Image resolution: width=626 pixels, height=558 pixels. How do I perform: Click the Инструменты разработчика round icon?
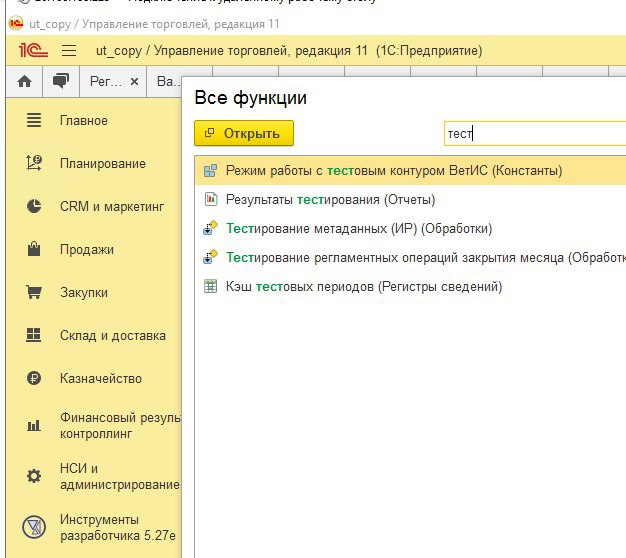pyautogui.click(x=34, y=527)
